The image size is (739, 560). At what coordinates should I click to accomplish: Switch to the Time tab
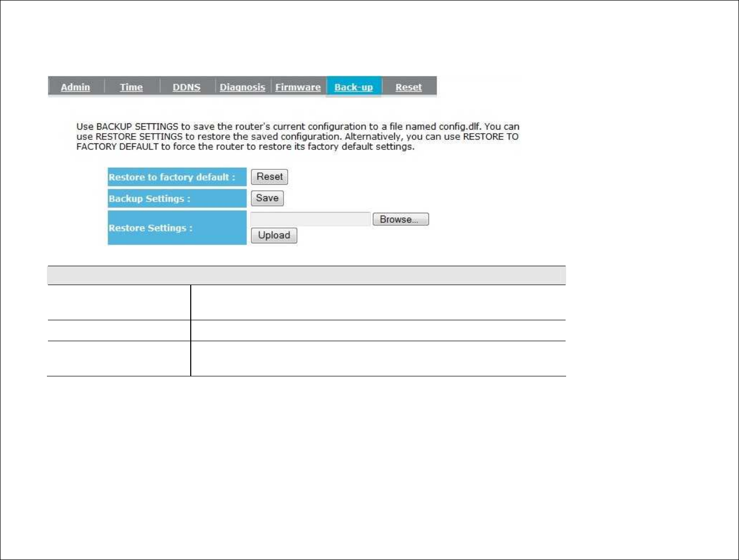point(131,87)
